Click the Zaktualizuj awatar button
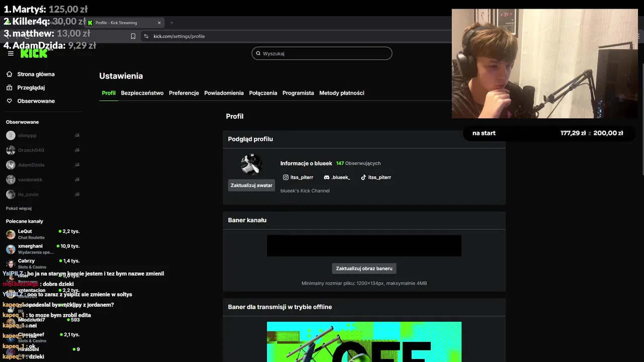Viewport: 644px width, 362px height. (252, 186)
